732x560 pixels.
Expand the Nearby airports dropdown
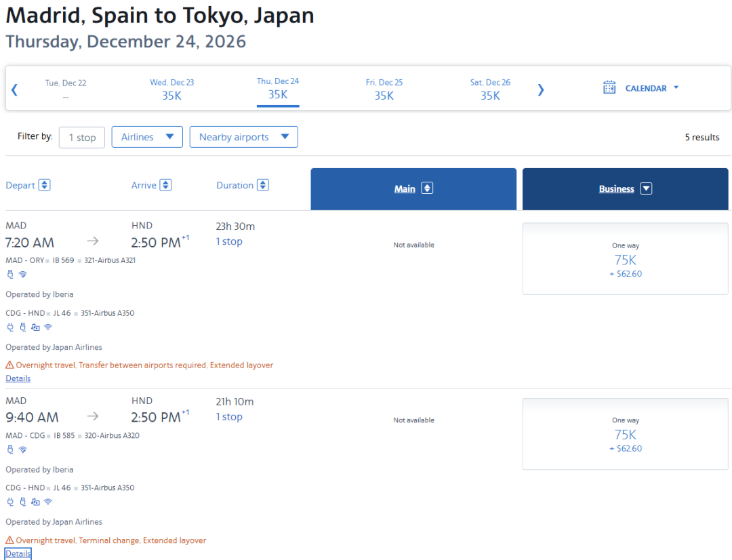click(x=244, y=137)
